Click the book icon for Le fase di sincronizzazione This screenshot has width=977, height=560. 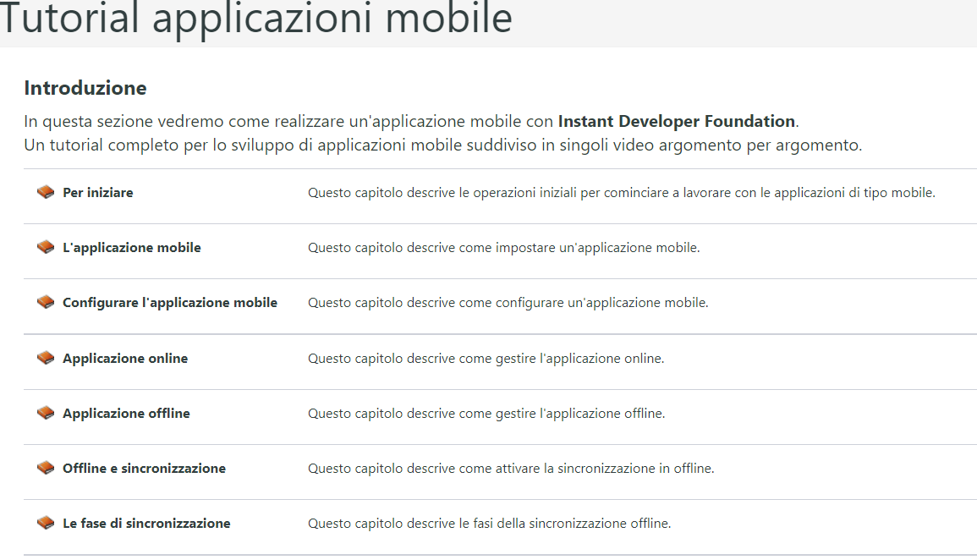[x=46, y=524]
